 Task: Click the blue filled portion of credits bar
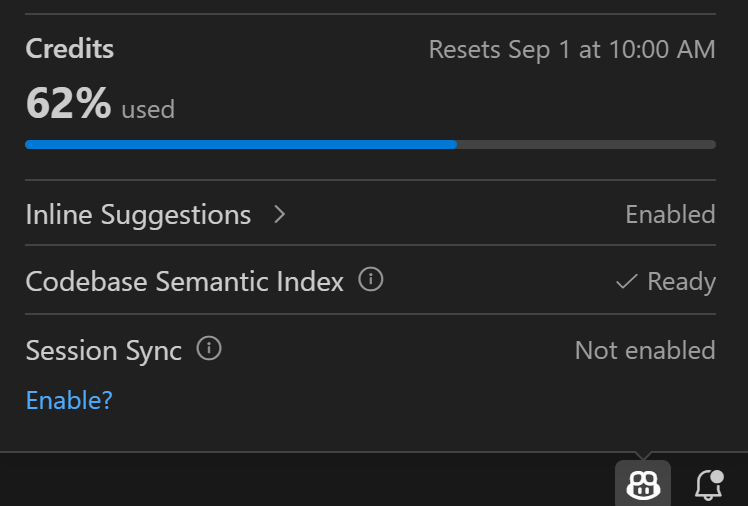coord(241,145)
